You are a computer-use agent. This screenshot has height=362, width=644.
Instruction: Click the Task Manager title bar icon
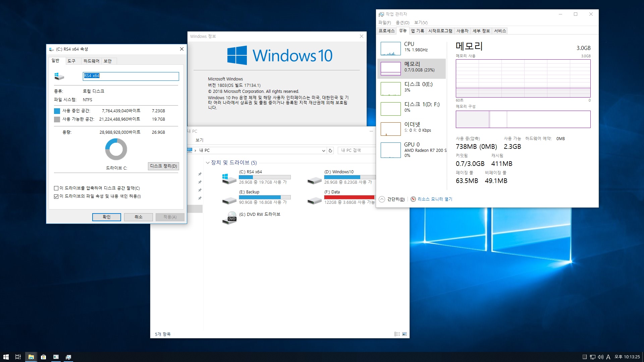tap(381, 14)
